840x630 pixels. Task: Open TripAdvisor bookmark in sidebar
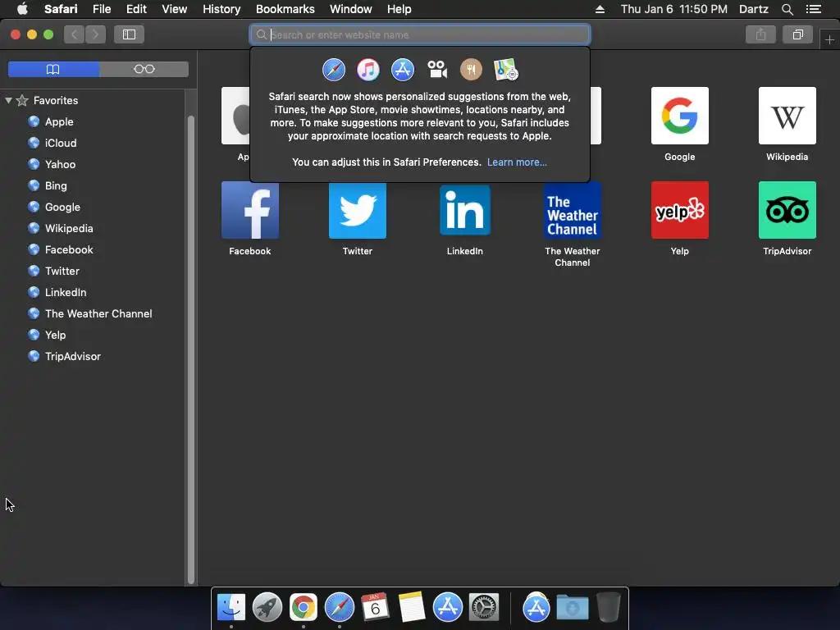[x=72, y=356]
